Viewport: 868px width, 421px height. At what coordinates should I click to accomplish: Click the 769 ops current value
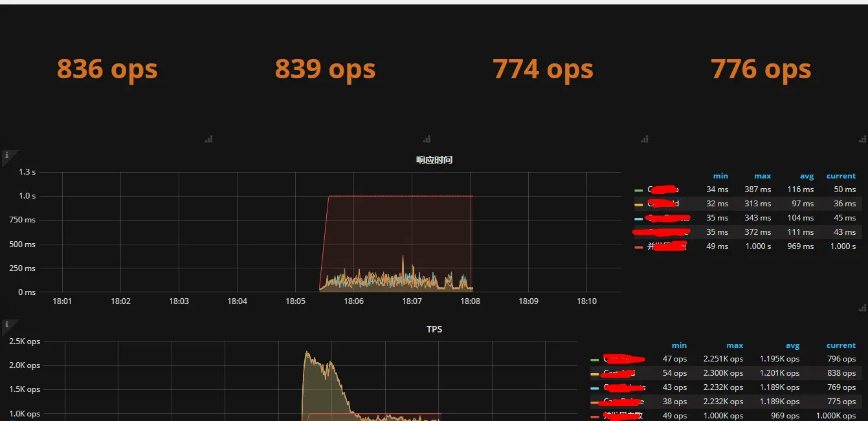841,387
